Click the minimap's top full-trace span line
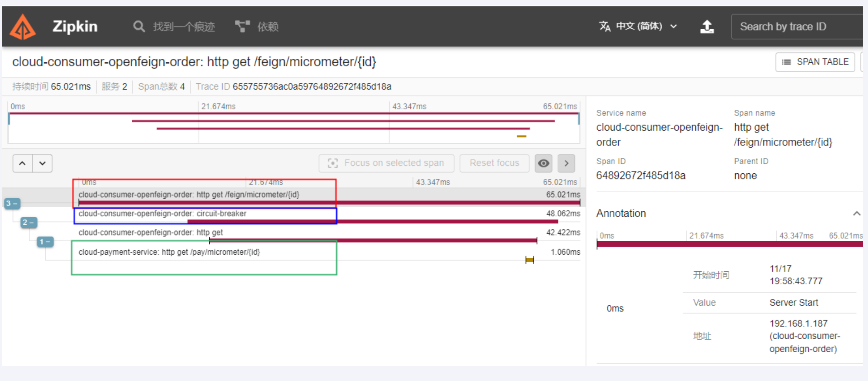The height and width of the screenshot is (381, 868). [294, 113]
